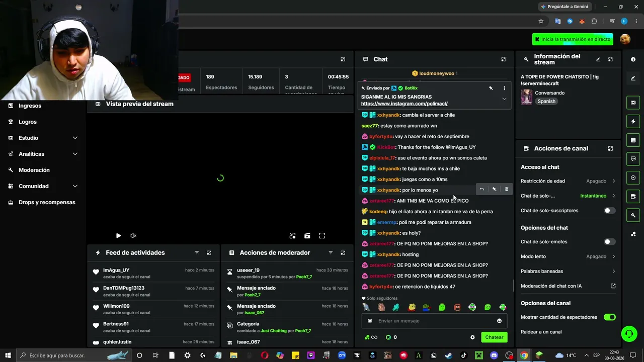The height and width of the screenshot is (362, 644).
Task: Pin the hovered 'por lo menos yo' message
Action: [x=494, y=190]
